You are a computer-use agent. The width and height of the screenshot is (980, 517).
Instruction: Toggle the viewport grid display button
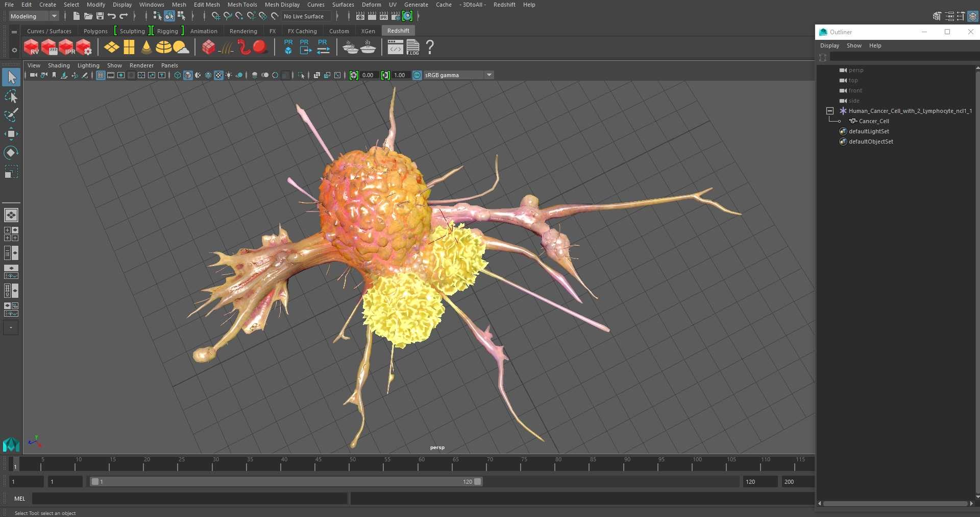click(101, 75)
